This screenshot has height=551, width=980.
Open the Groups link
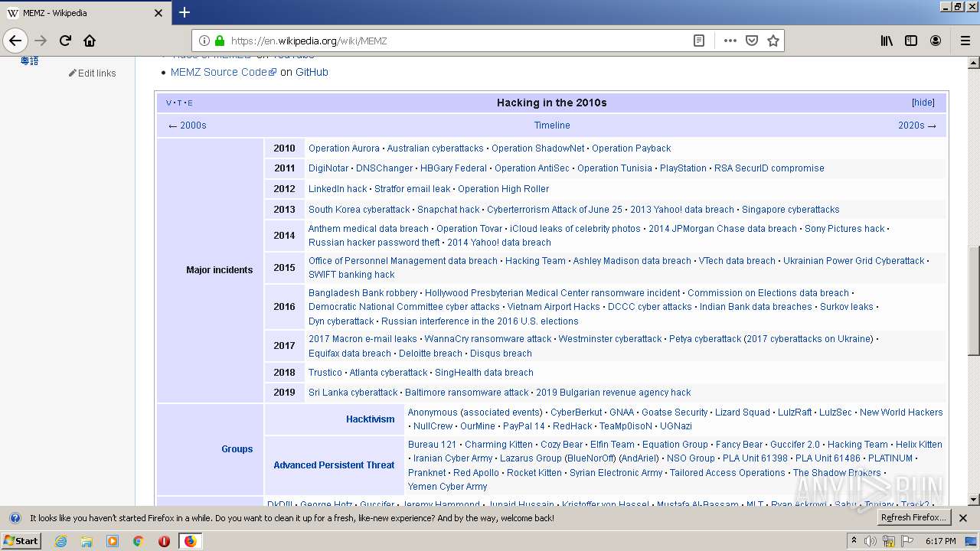[x=237, y=449]
